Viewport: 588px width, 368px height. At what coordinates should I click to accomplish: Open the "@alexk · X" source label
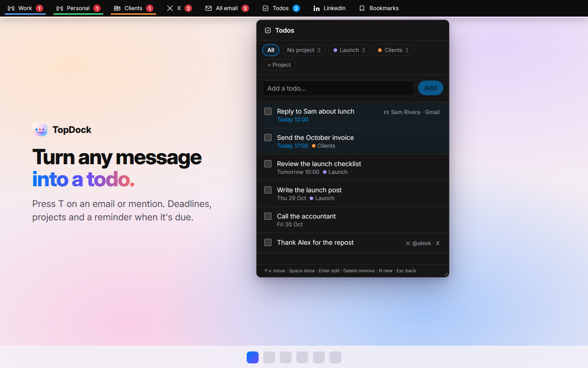422,243
